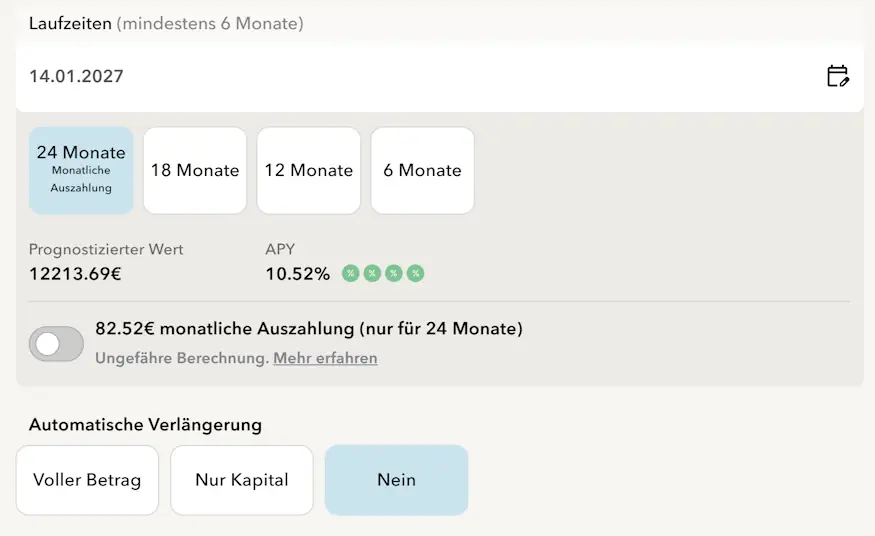Click the 10.52% APY value
This screenshot has width=875, height=536.
(297, 273)
